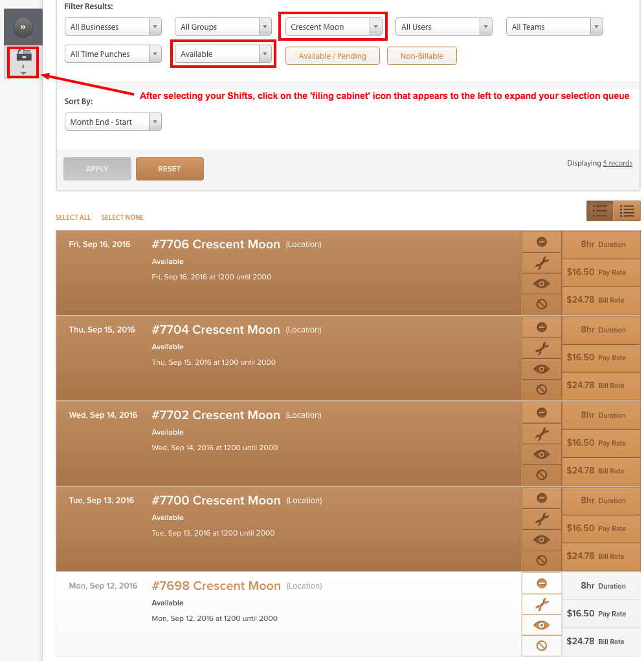
Task: Click wrench icon on shift #7698
Action: pos(542,605)
